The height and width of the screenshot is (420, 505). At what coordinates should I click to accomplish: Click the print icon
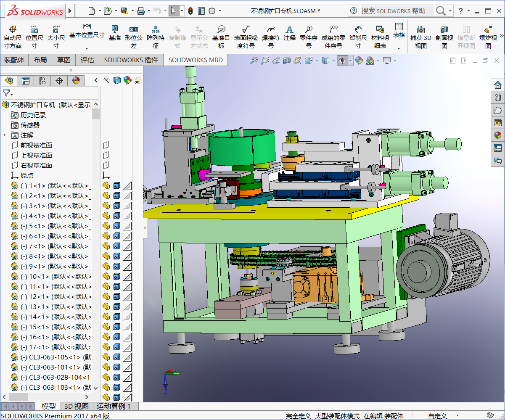(141, 11)
